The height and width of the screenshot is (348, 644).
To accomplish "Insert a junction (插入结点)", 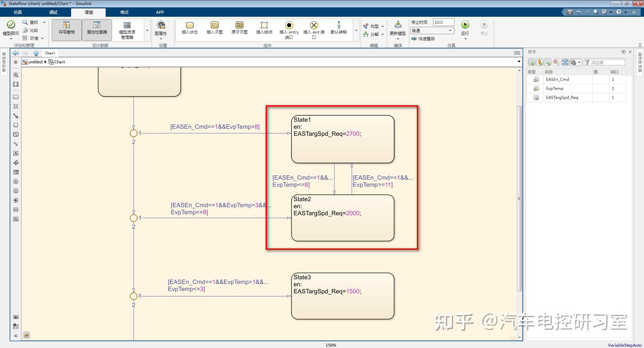I will [264, 28].
